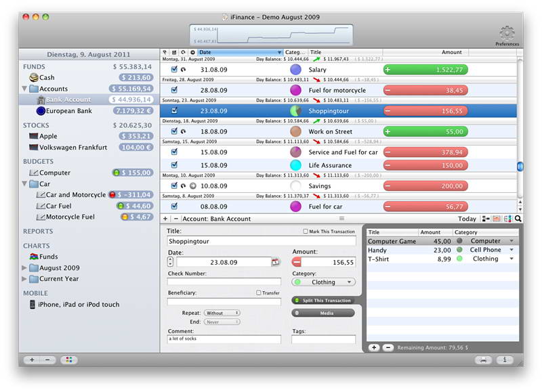Jump to Today in transaction list
This screenshot has width=542, height=392.
click(x=467, y=219)
